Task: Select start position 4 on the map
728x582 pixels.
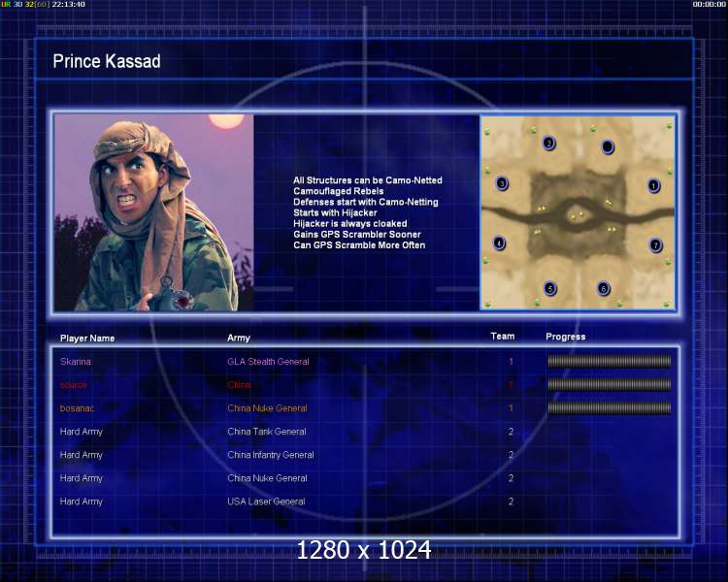Action: click(499, 242)
